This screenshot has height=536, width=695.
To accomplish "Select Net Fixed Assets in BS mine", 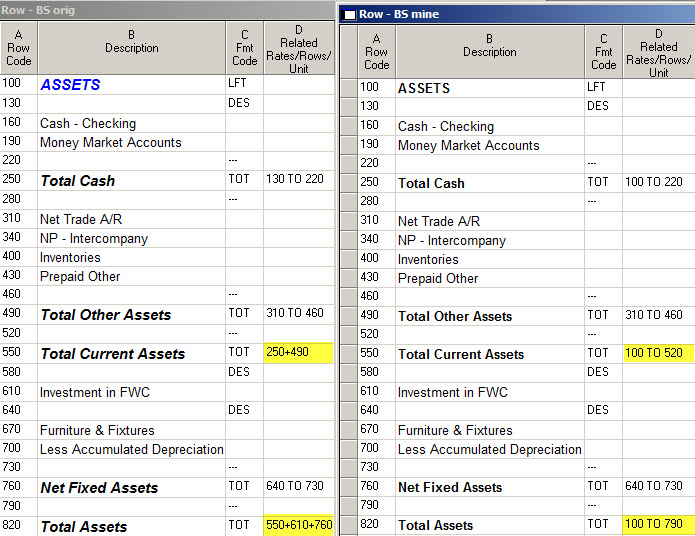I will point(450,487).
